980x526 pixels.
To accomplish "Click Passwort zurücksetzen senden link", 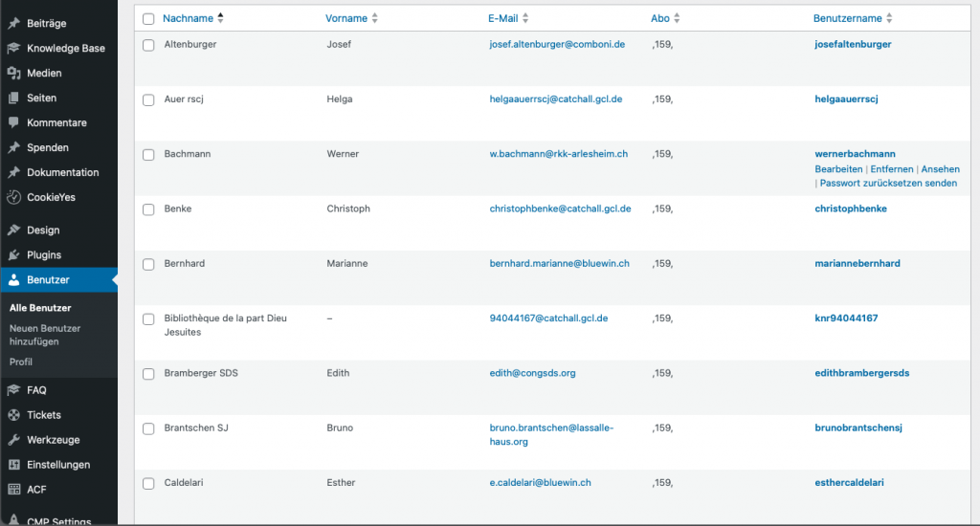I will (x=888, y=184).
